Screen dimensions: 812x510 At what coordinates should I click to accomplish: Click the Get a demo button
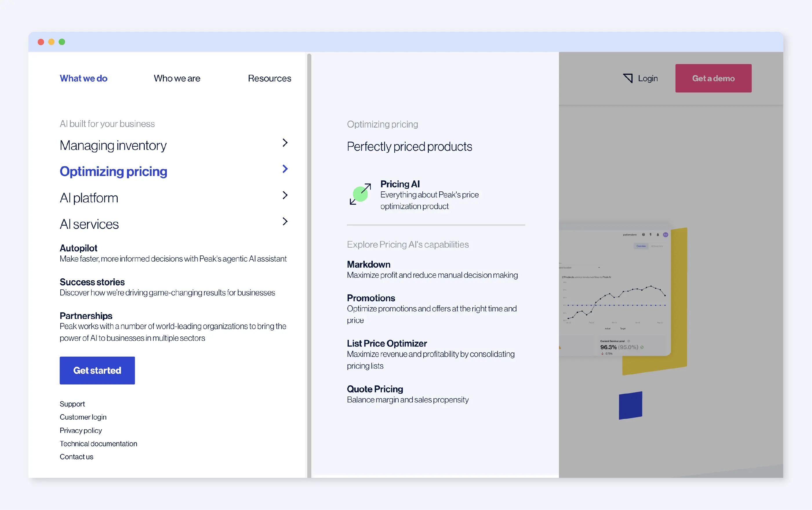point(713,78)
